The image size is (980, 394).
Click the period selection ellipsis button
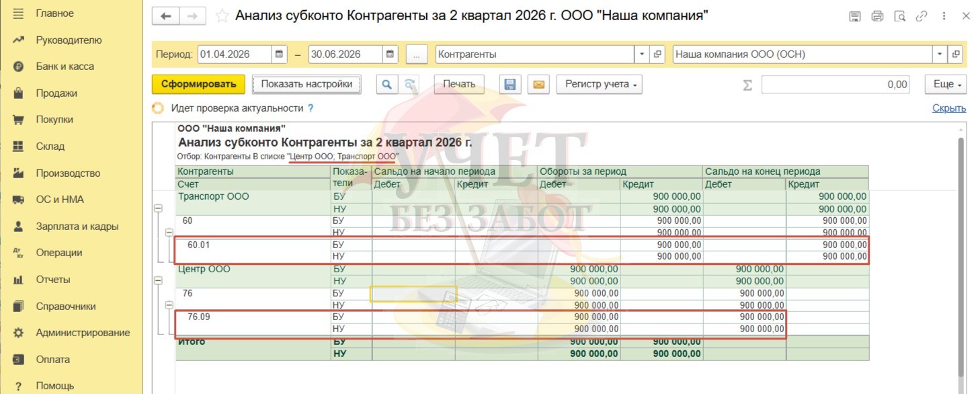pyautogui.click(x=417, y=54)
